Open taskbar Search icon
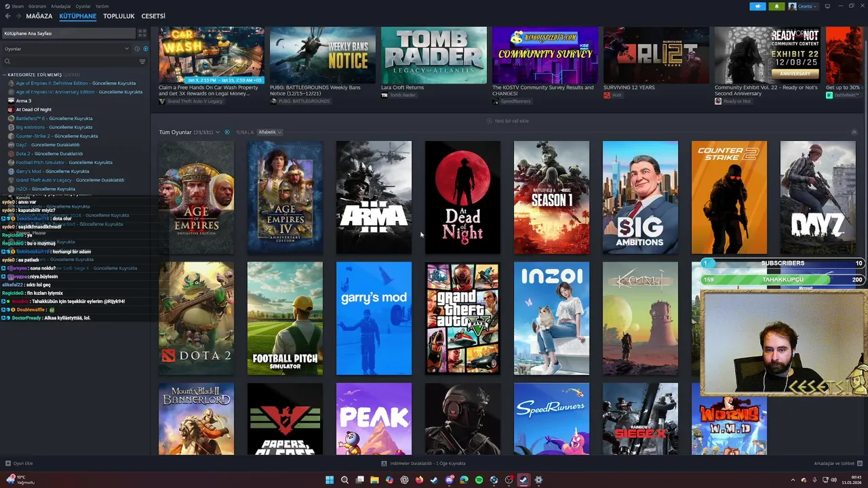Image resolution: width=868 pixels, height=488 pixels. coord(344,480)
